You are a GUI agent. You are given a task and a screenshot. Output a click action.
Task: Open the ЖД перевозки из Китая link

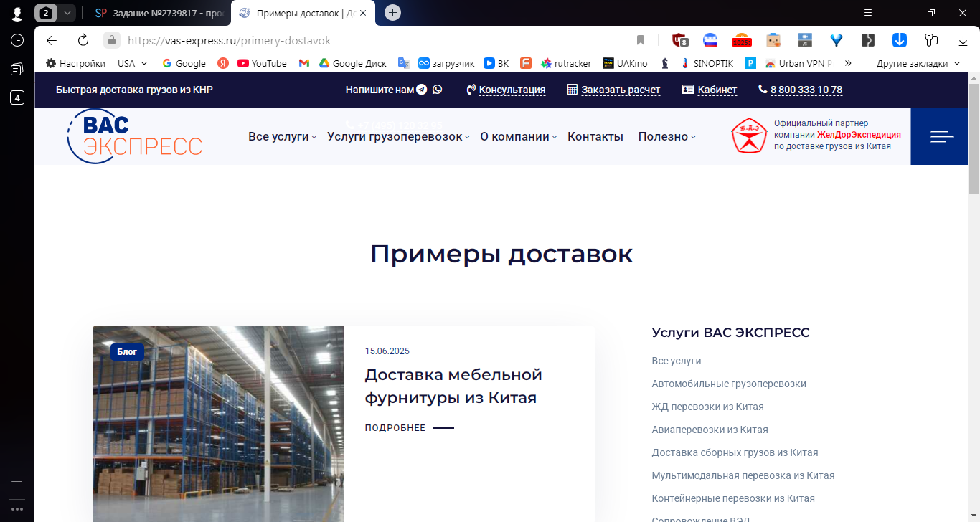point(707,407)
